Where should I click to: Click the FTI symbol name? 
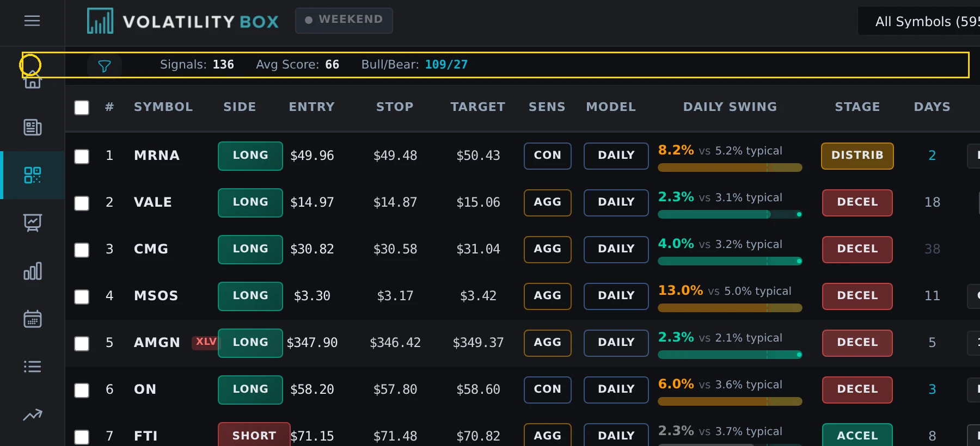[x=146, y=436]
